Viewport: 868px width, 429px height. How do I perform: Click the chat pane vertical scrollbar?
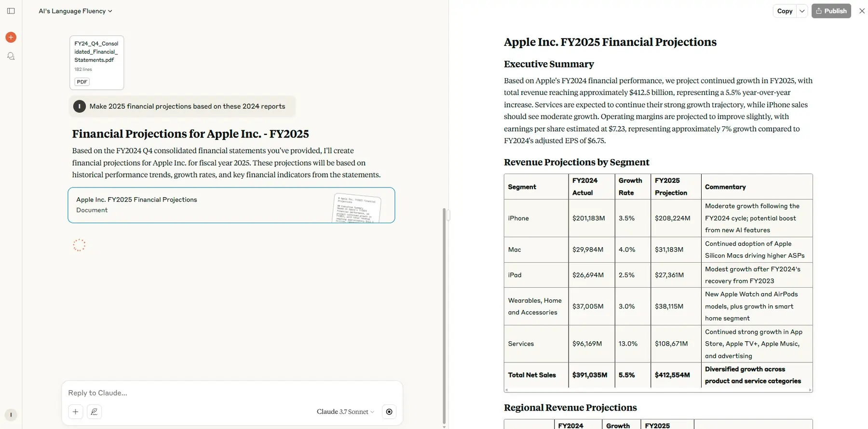tap(444, 316)
